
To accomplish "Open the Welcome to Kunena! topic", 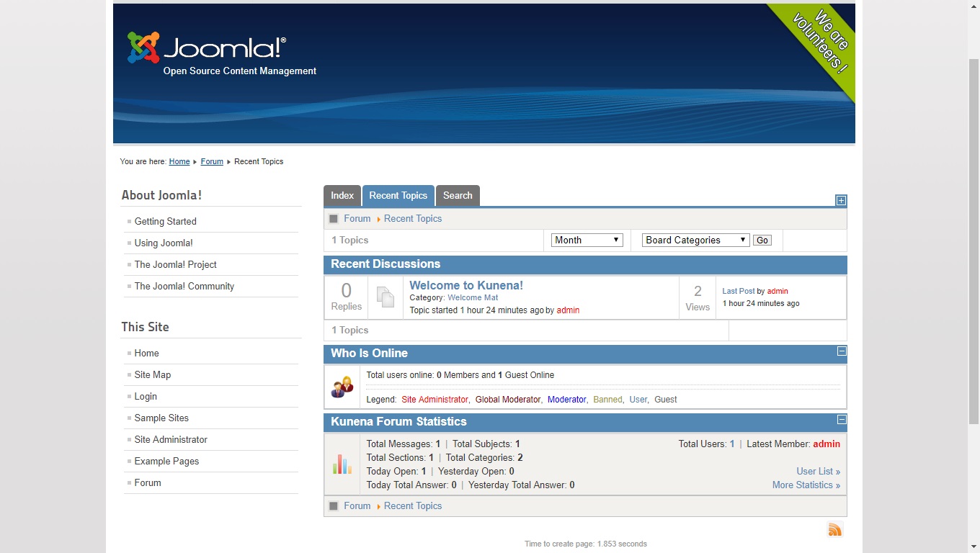I will click(x=466, y=286).
